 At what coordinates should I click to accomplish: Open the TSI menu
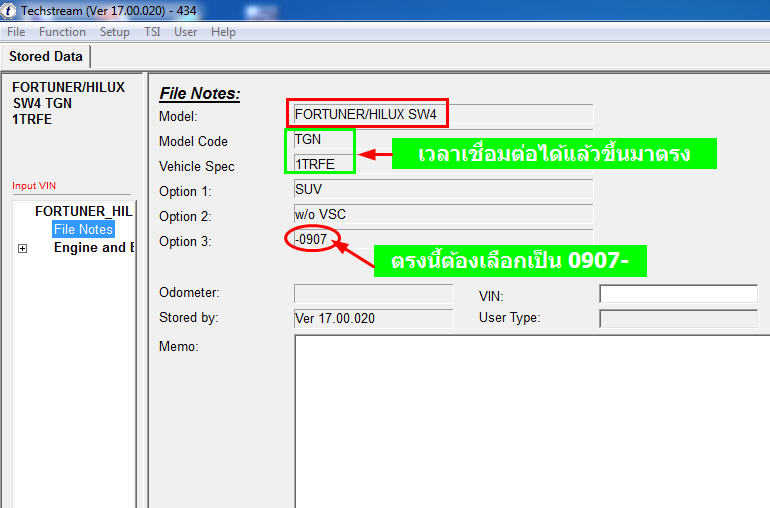[152, 32]
